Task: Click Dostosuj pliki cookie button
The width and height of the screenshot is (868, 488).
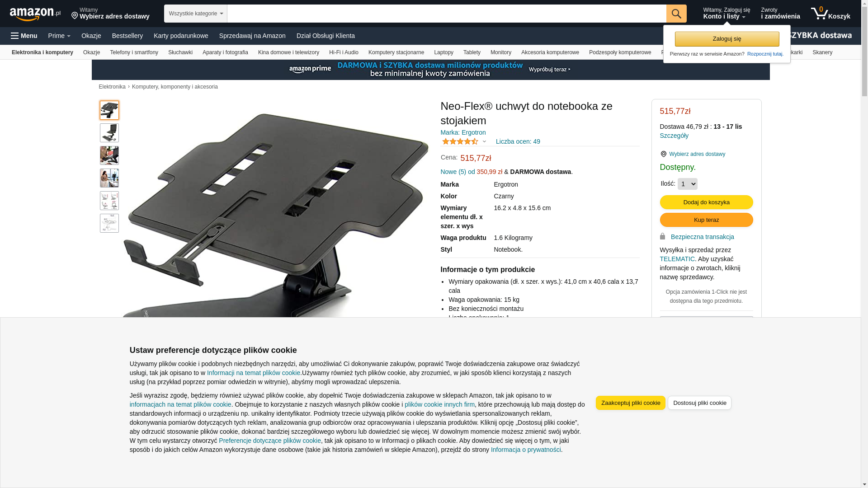Action: (699, 403)
